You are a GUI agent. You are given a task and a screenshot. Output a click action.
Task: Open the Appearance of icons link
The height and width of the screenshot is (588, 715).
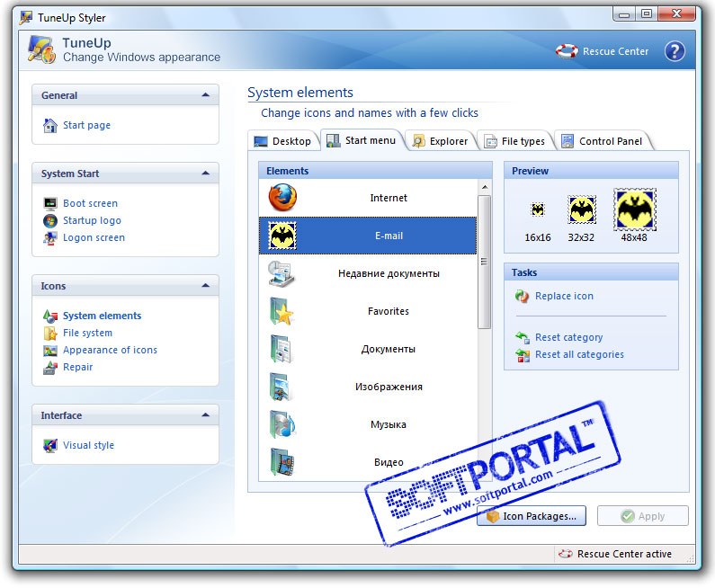tap(110, 350)
